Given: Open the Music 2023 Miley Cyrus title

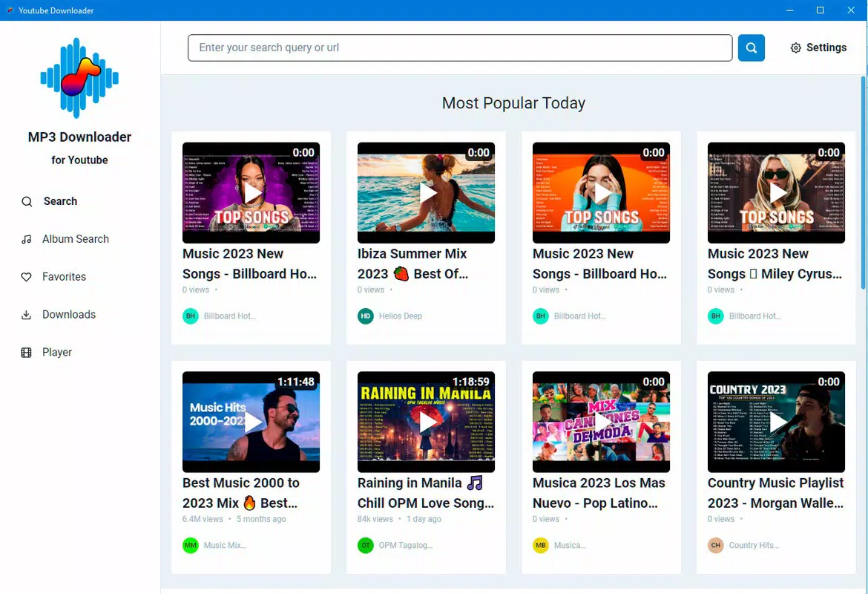Looking at the screenshot, I should [x=775, y=264].
